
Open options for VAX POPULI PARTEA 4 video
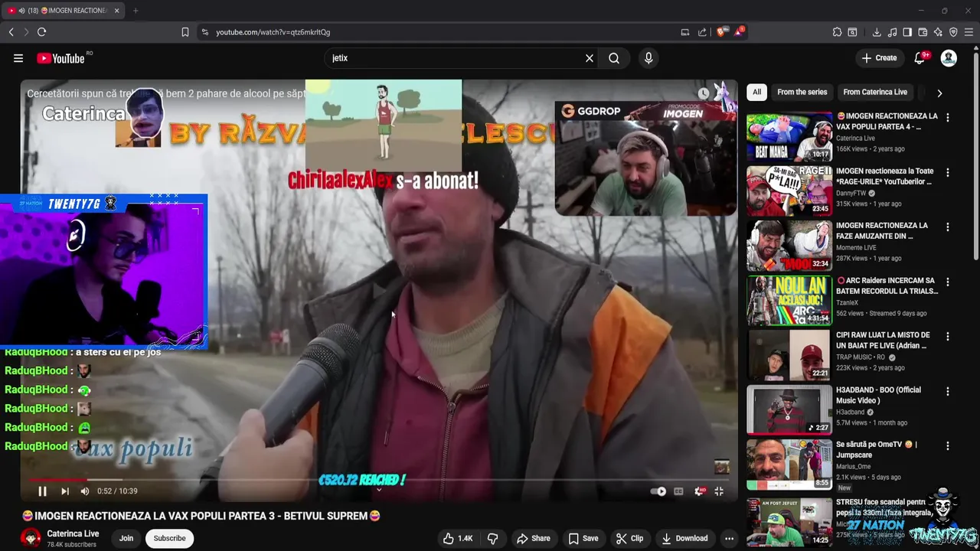(x=948, y=117)
